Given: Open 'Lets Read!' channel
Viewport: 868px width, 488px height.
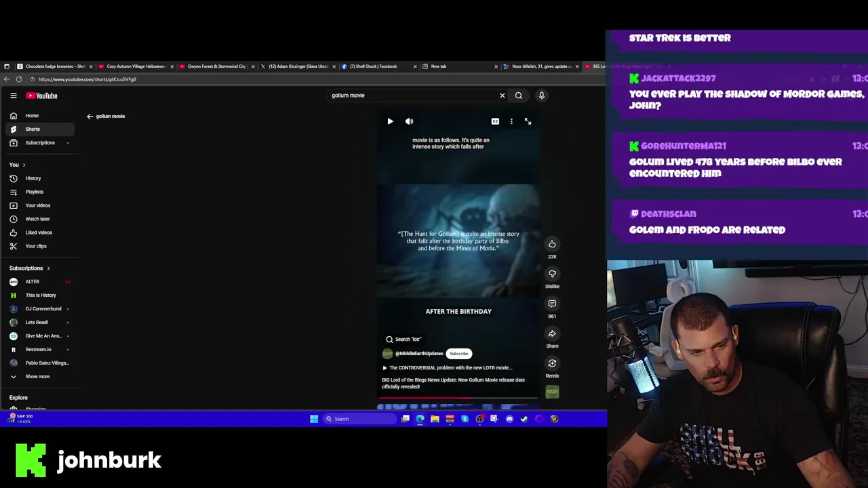Looking at the screenshot, I should tap(39, 322).
